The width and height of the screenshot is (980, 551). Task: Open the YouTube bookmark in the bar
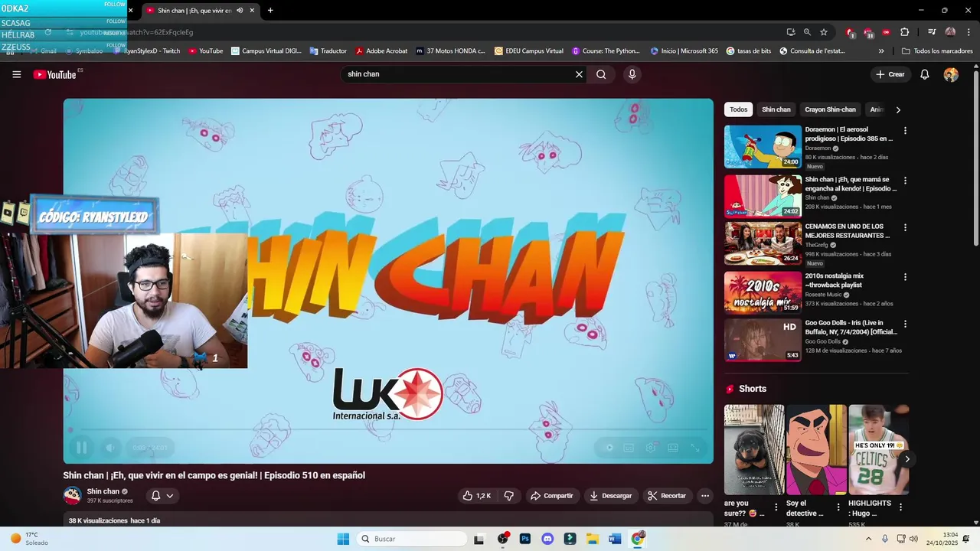tap(205, 51)
